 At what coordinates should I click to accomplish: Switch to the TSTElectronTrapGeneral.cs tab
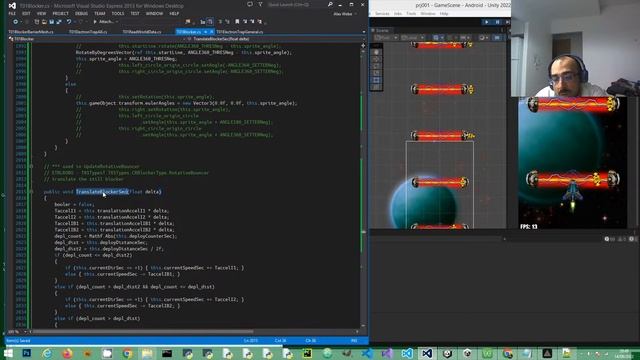pyautogui.click(x=240, y=31)
